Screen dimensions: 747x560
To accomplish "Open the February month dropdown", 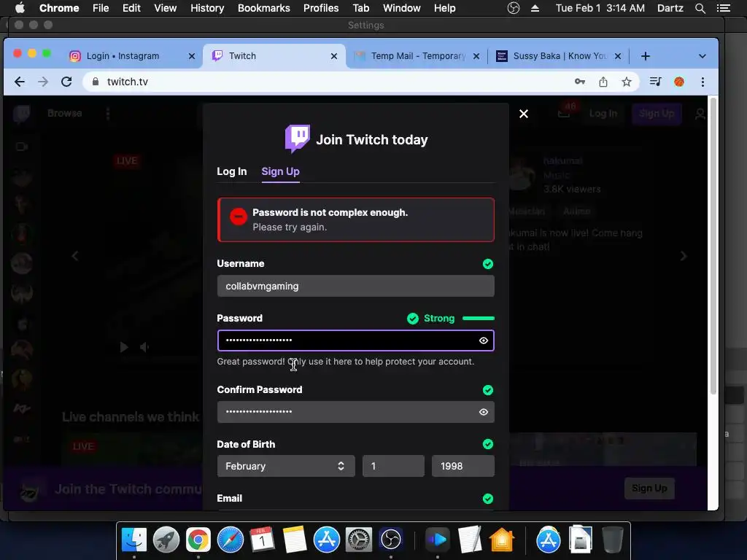I will pos(286,466).
